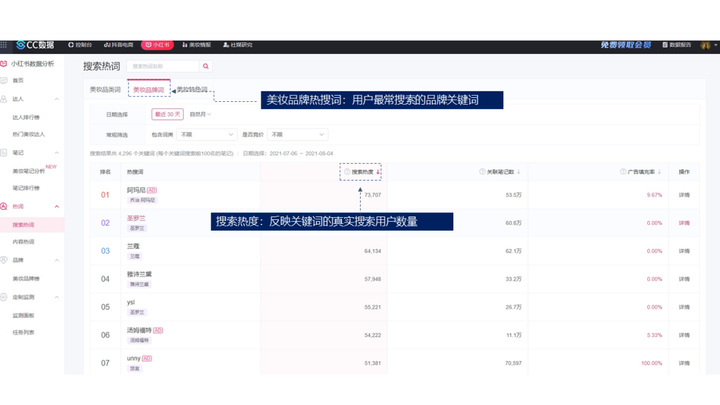Click the AD badge next to unny
This screenshot has height=405, width=720.
click(x=147, y=359)
